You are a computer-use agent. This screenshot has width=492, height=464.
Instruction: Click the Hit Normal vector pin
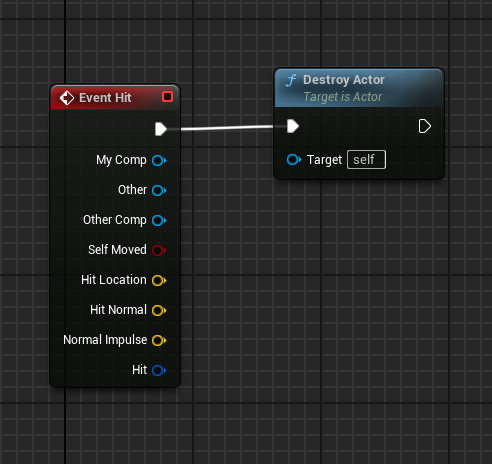159,310
